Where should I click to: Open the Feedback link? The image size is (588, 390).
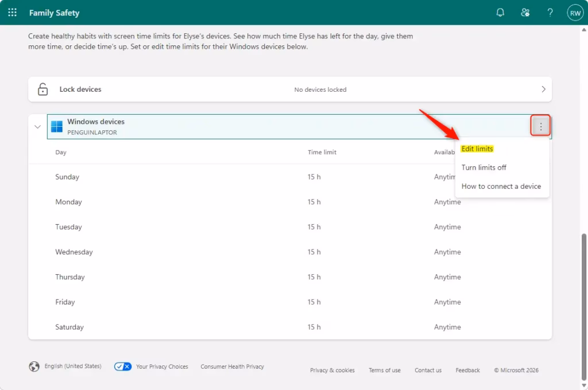[467, 370]
